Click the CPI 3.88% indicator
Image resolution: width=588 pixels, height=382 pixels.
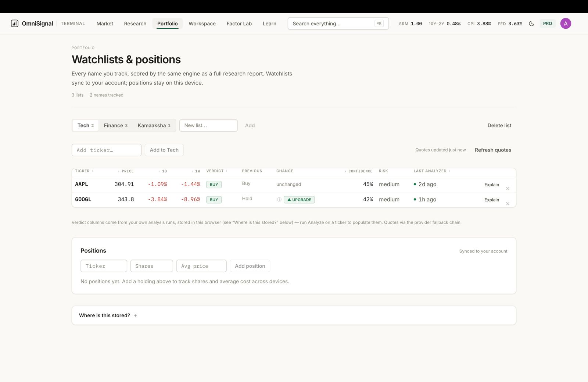point(479,24)
